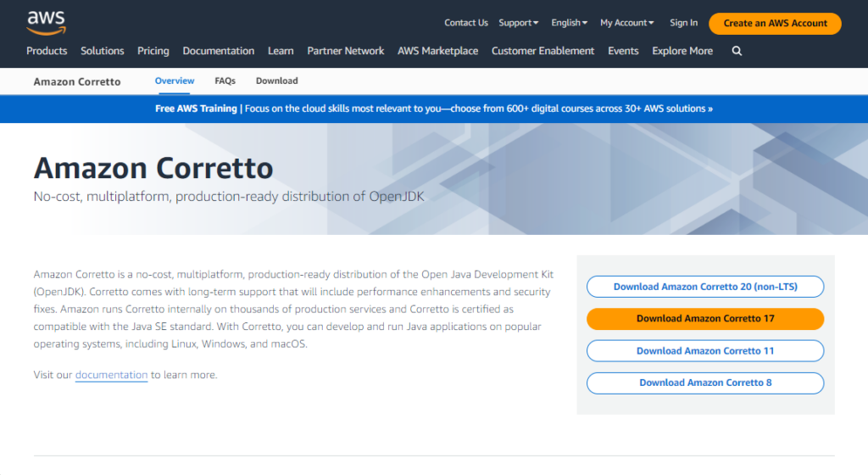Image resolution: width=868 pixels, height=475 pixels.
Task: Download Amazon Corretto 20 (non-LTS)
Action: tap(705, 287)
